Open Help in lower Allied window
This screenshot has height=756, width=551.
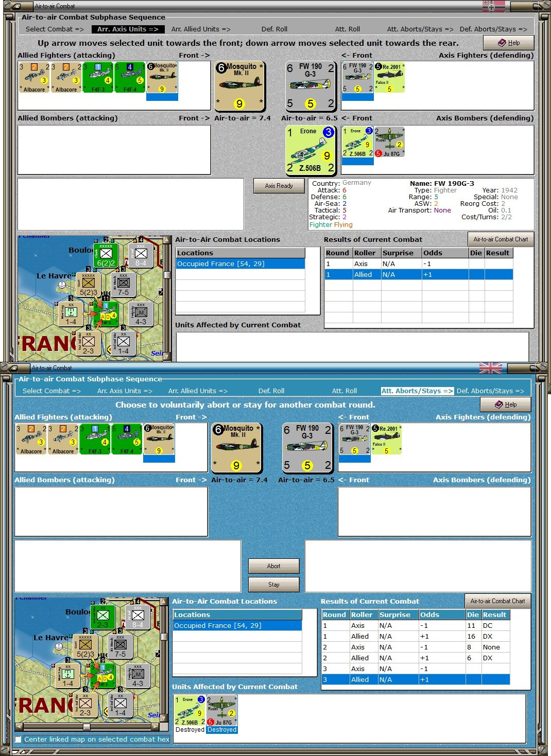point(505,405)
